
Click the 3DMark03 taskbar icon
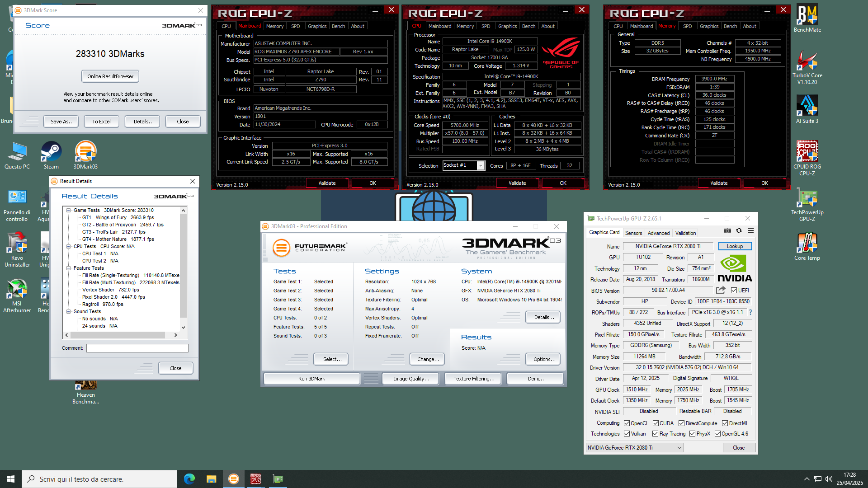click(x=233, y=479)
